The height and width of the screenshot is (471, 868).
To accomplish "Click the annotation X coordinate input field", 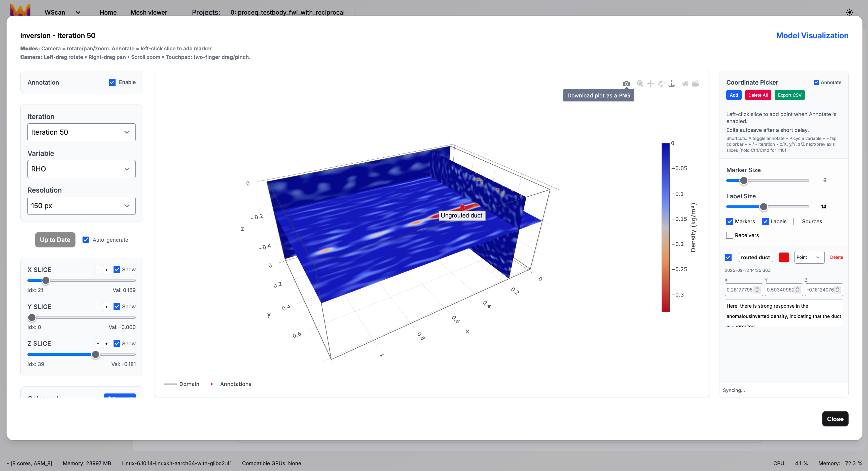I will tap(740, 289).
